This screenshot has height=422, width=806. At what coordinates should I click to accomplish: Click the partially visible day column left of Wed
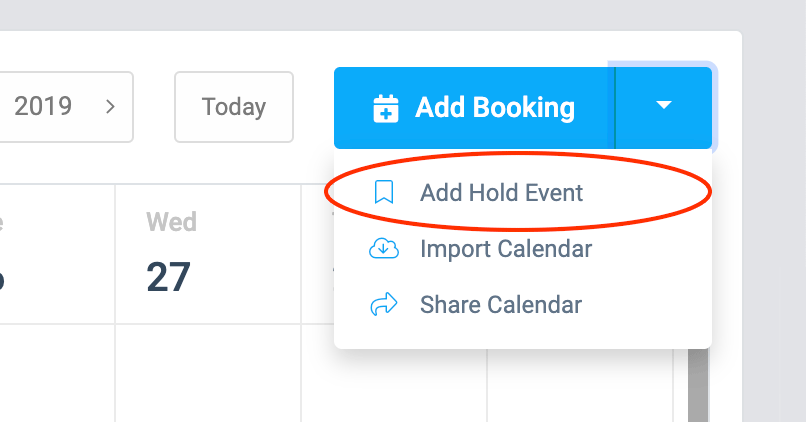57,254
